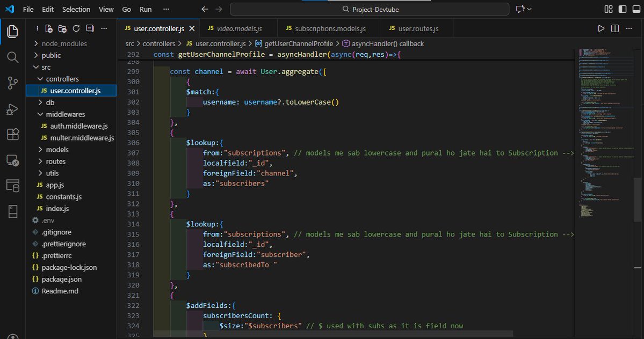Refresh the explorer file tree
This screenshot has height=339, width=644.
76,28
